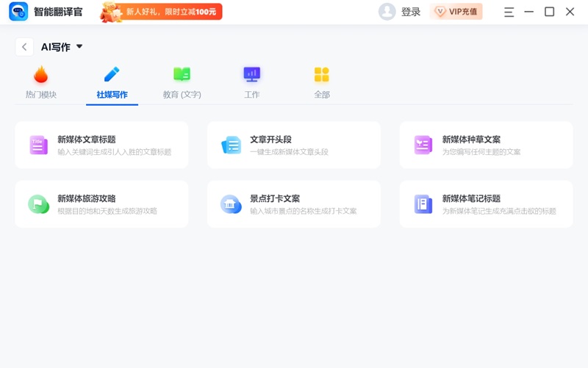Click the blue document icon of 文章开头段
The height and width of the screenshot is (368, 588).
pos(231,145)
